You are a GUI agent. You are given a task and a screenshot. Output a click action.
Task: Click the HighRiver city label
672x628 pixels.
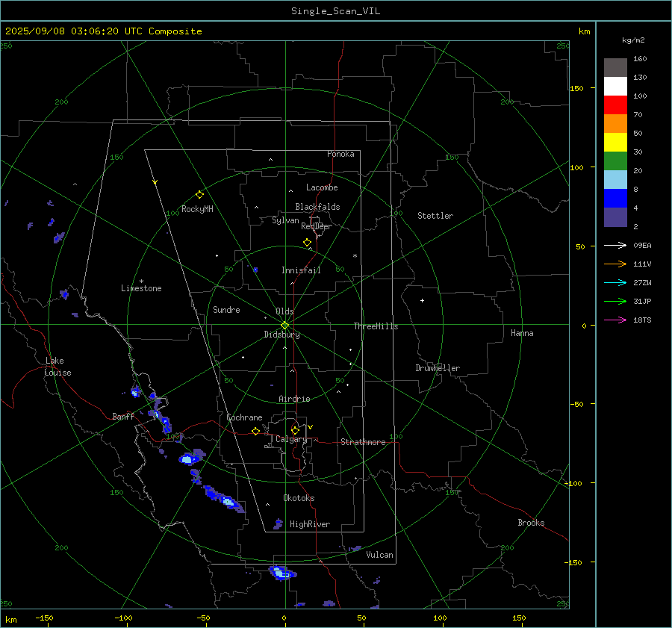coord(310,524)
